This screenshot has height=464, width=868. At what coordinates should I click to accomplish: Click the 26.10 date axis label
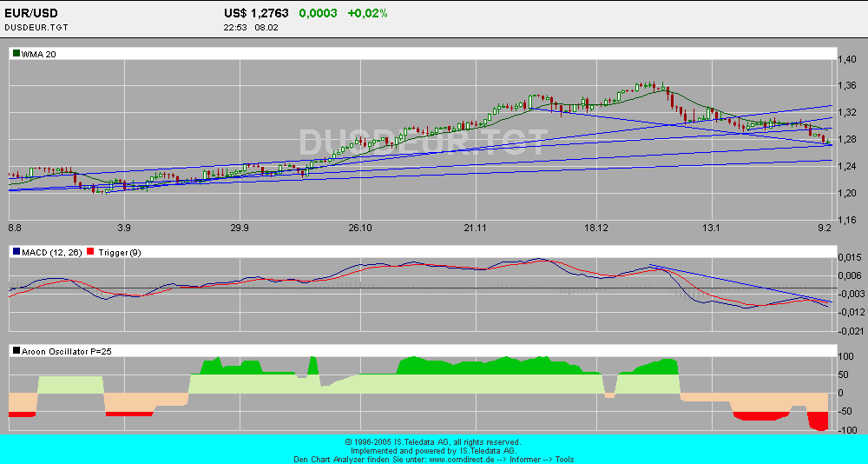(360, 228)
